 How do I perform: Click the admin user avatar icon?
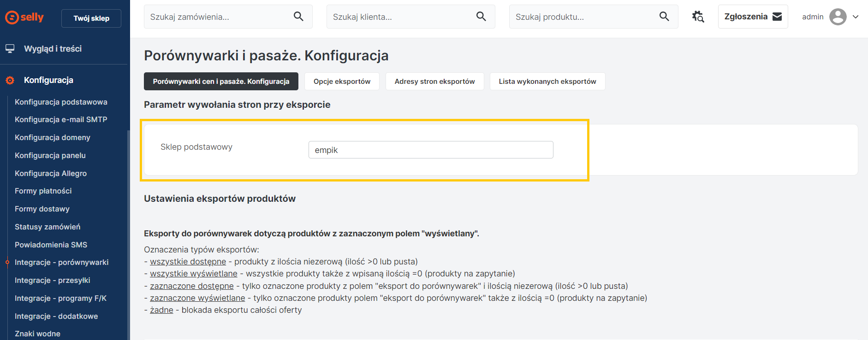(x=838, y=17)
